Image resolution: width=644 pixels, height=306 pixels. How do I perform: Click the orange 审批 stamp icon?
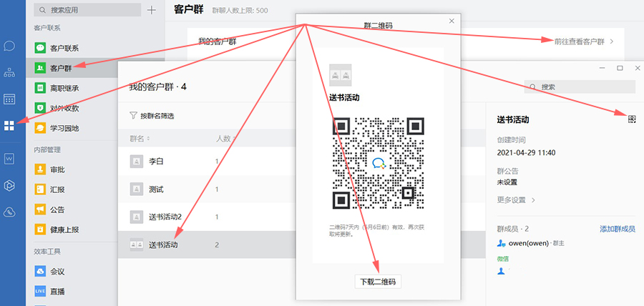click(40, 169)
